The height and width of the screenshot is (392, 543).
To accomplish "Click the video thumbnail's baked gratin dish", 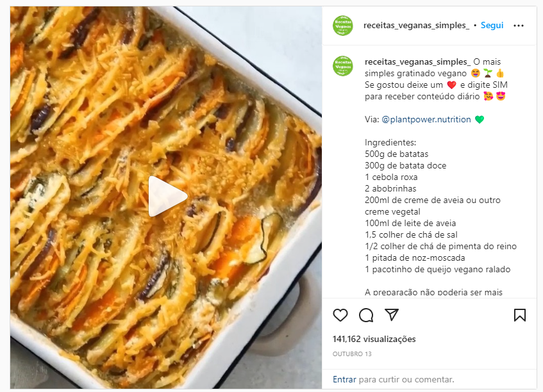I will [x=166, y=197].
